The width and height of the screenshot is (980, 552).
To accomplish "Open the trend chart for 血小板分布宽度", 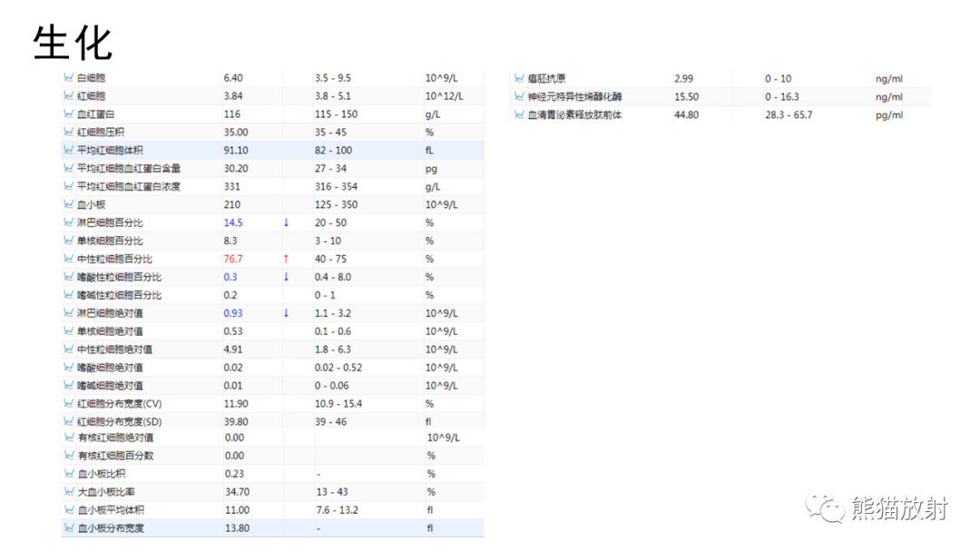I will pyautogui.click(x=70, y=527).
